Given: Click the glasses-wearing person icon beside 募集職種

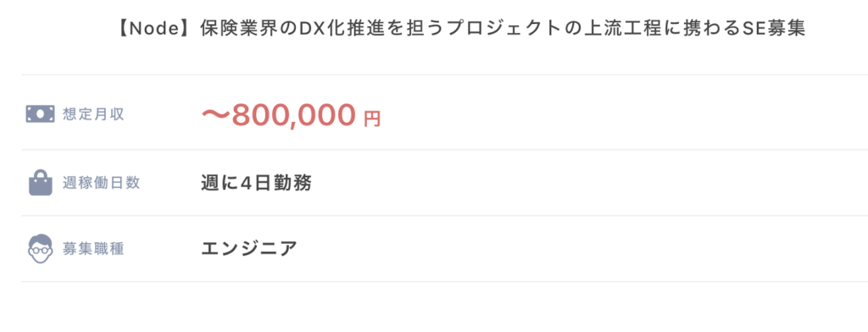Looking at the screenshot, I should 41,249.
